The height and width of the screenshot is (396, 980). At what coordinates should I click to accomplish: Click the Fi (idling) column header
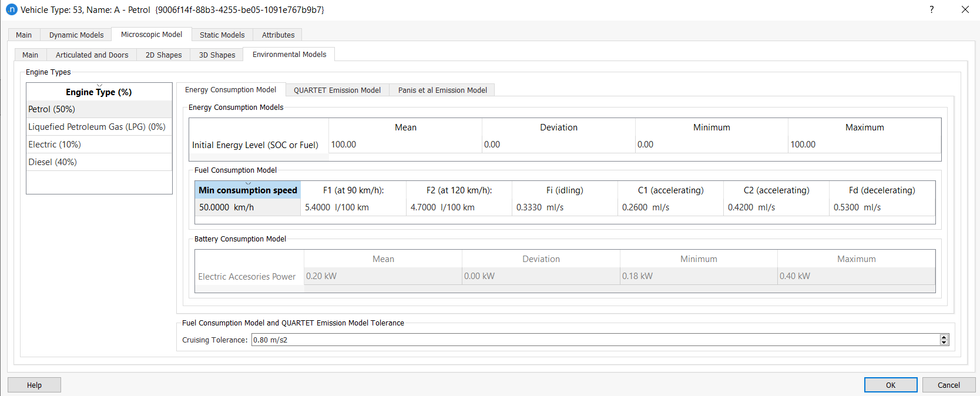[x=565, y=190]
